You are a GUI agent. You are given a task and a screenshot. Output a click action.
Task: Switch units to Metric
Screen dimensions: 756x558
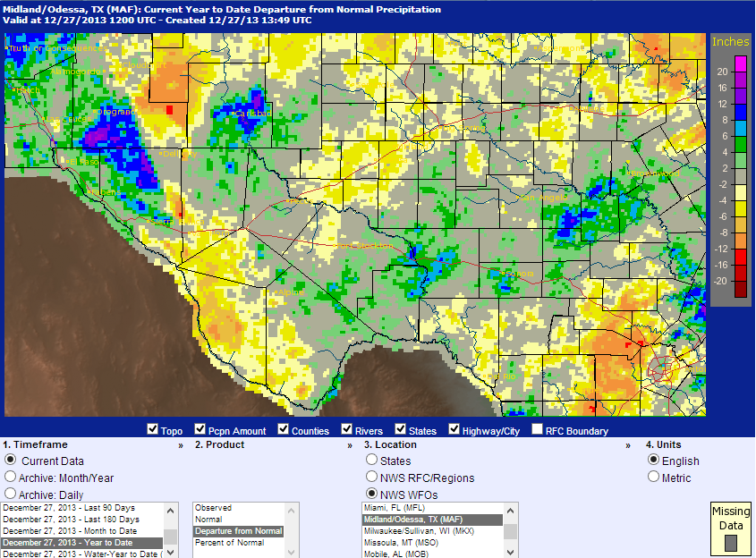pos(654,476)
